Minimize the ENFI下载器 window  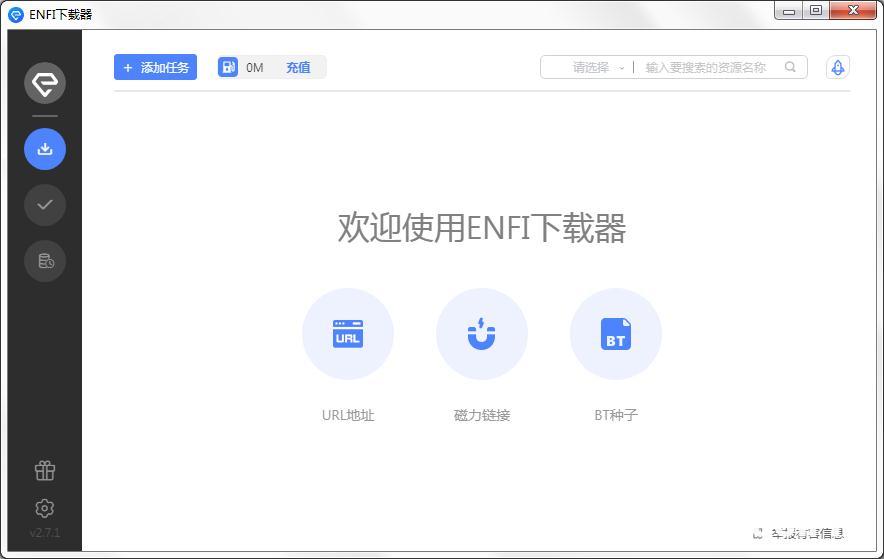click(789, 11)
